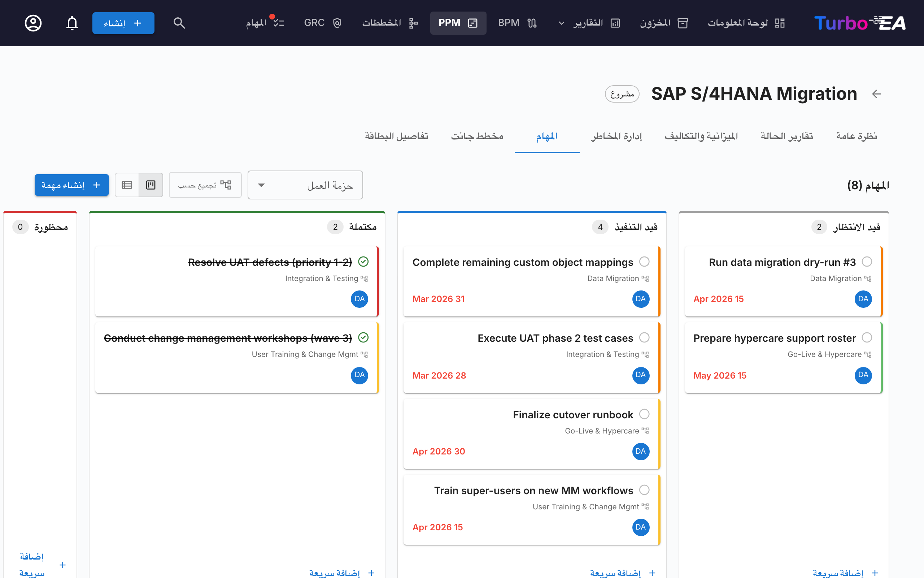
Task: Select PPM in top navigation
Action: coord(458,23)
